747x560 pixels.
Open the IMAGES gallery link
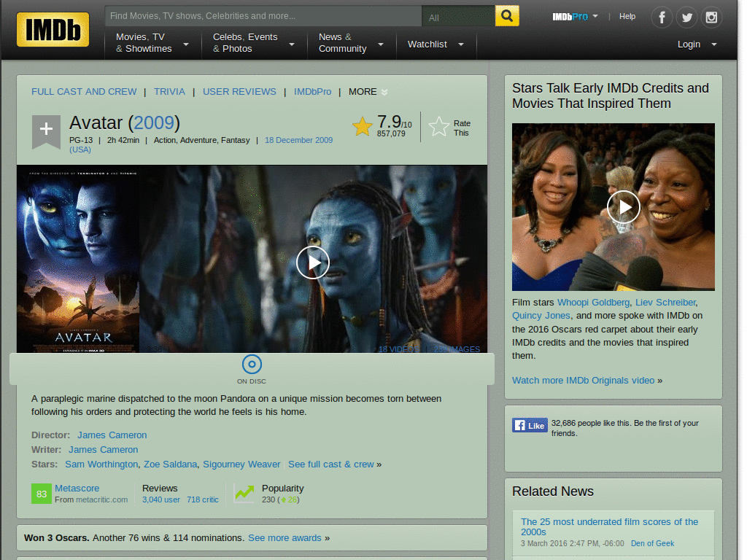457,349
